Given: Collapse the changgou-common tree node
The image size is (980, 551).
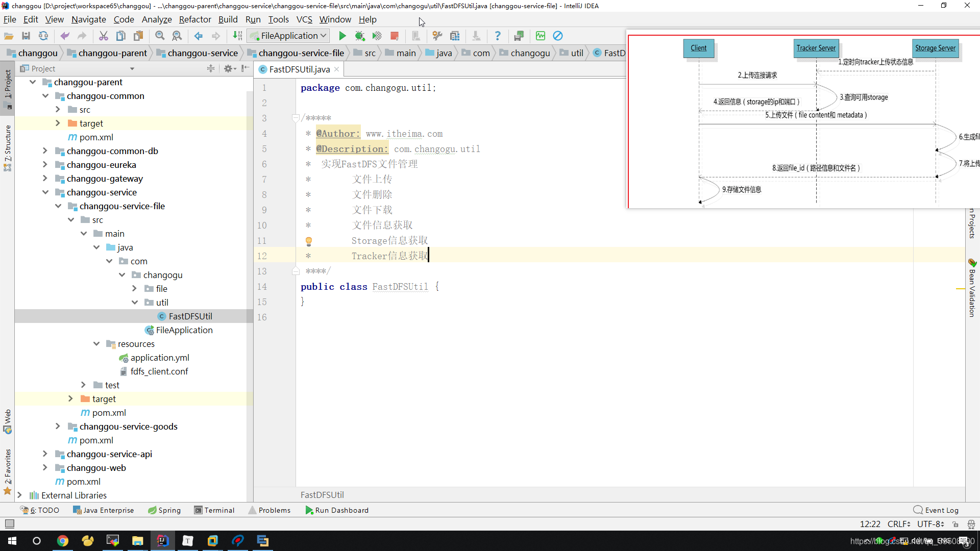Looking at the screenshot, I should 45,96.
